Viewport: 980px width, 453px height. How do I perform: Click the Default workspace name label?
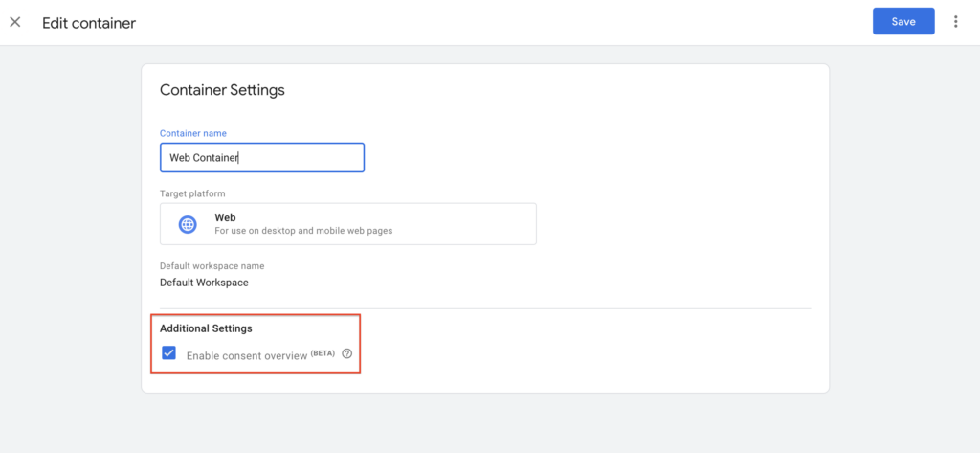click(x=212, y=265)
